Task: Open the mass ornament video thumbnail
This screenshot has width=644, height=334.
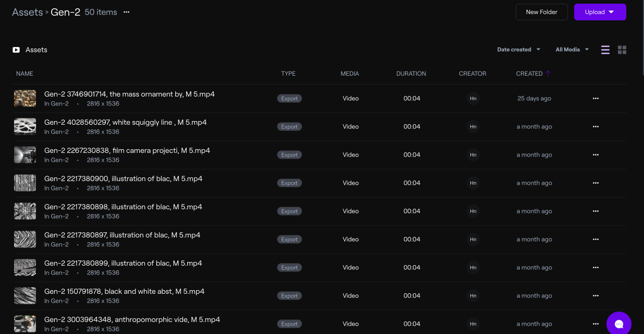Action: tap(25, 99)
